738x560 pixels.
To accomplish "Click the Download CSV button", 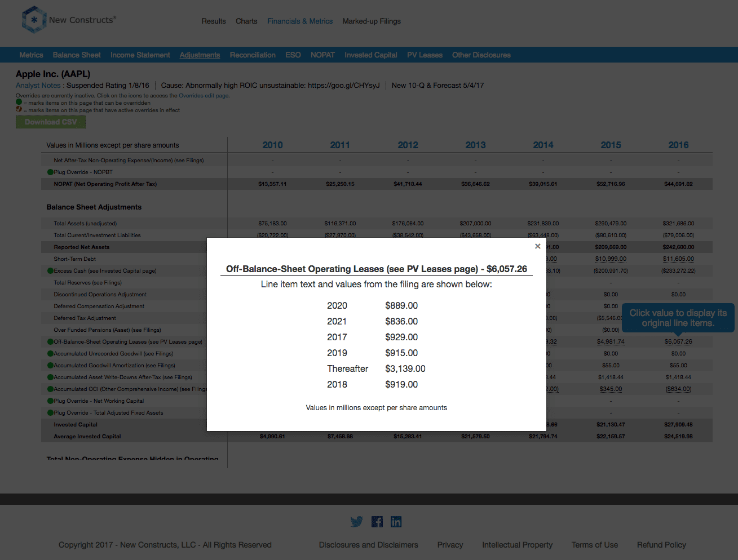I will pyautogui.click(x=51, y=122).
